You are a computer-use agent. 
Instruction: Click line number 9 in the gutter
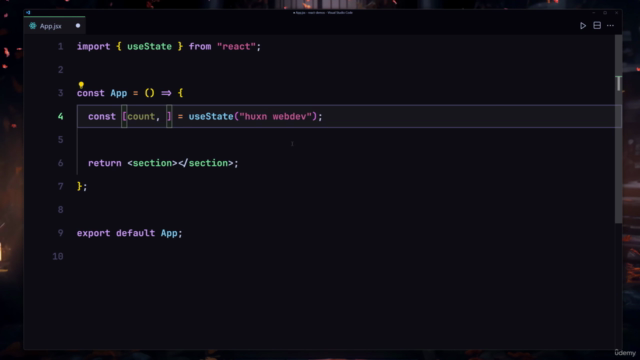[x=60, y=233]
